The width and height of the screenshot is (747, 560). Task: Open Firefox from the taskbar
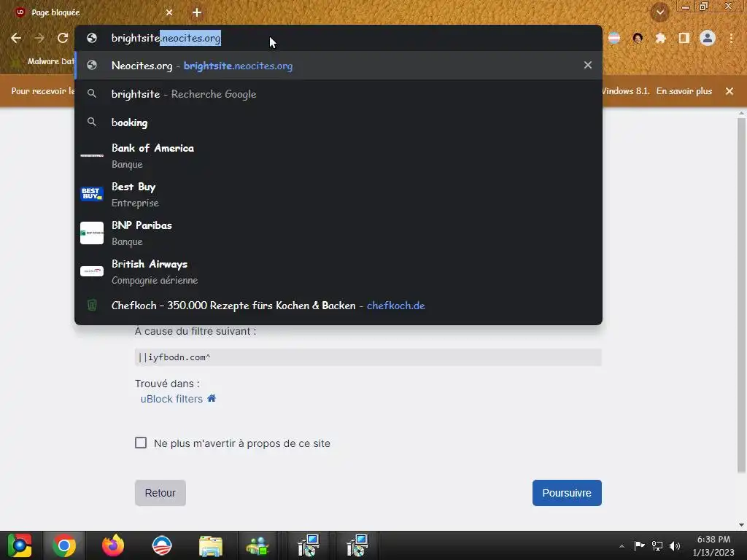click(113, 545)
